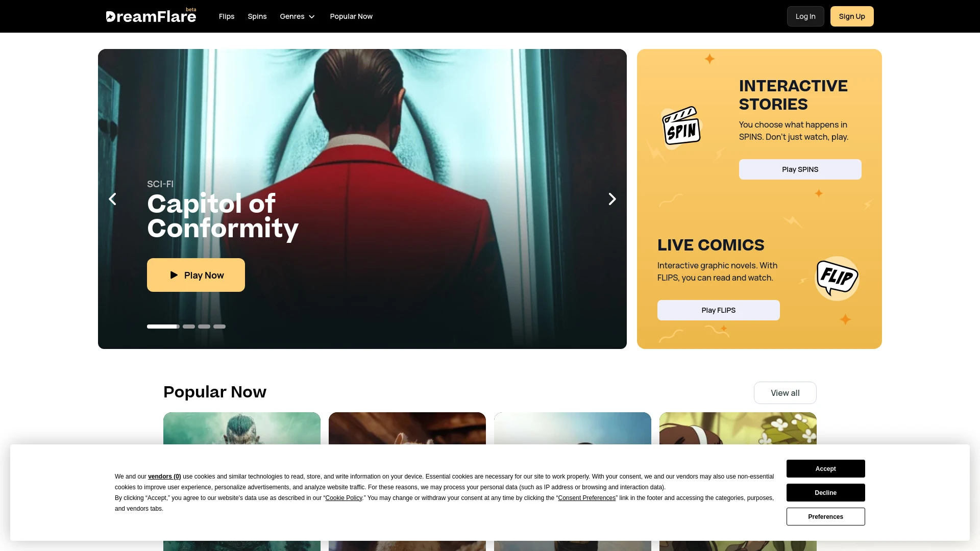Click Preferences in cookie consent banner
Viewport: 980px width, 551px height.
tap(825, 517)
